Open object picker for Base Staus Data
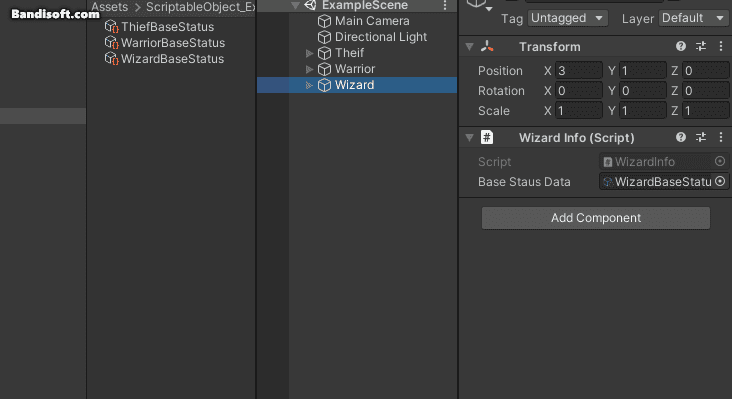 coord(720,181)
